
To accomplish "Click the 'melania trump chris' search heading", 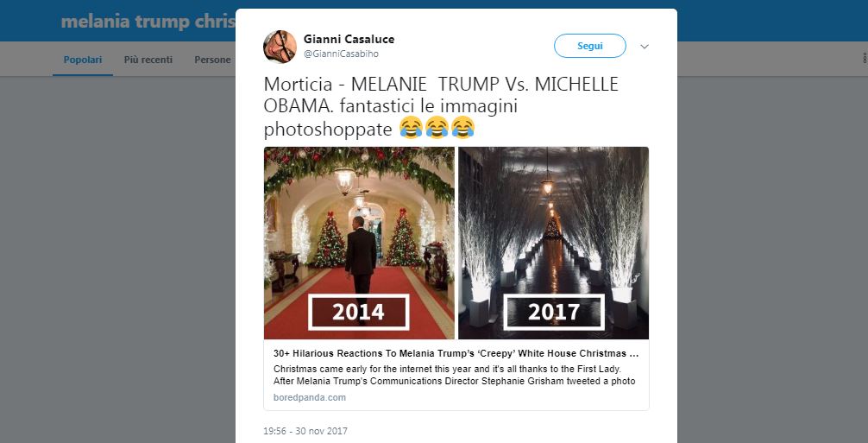I will click(x=148, y=22).
